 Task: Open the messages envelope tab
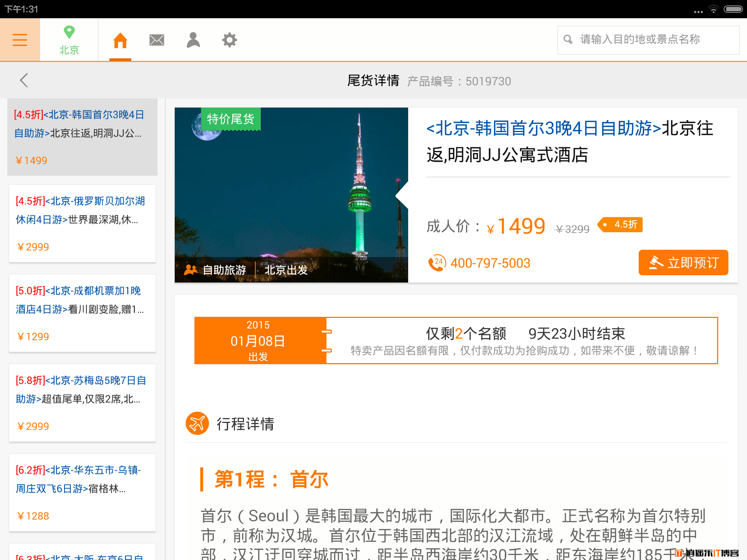pos(157,40)
